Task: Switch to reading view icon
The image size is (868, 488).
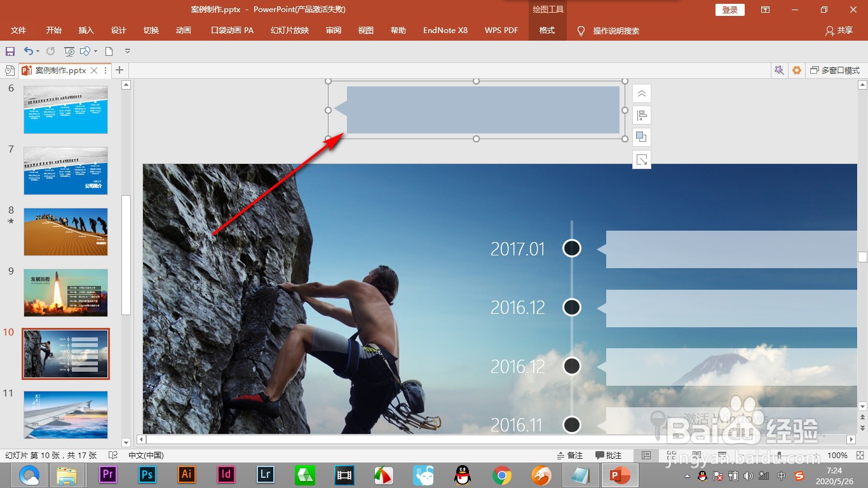Action: coord(698,456)
